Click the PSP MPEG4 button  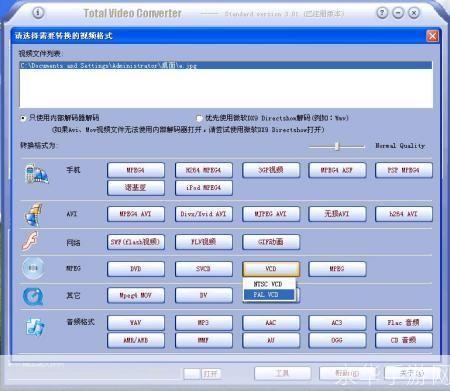pos(404,170)
